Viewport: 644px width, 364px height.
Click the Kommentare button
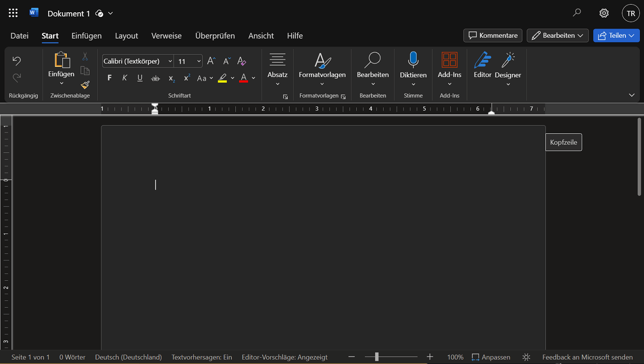point(493,35)
